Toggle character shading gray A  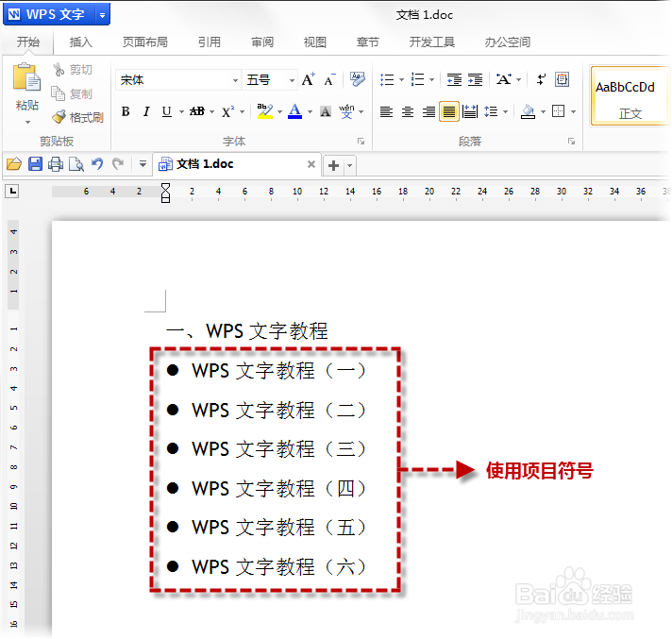point(326,112)
